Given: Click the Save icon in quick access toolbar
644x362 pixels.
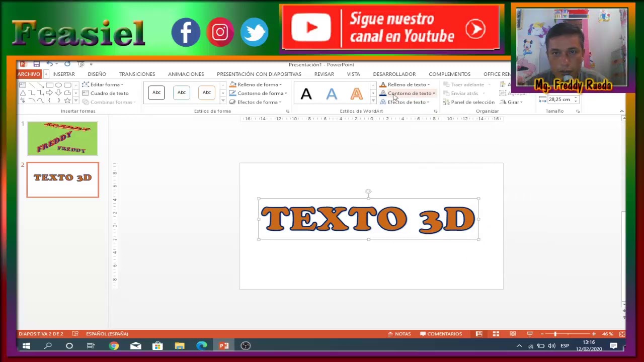Looking at the screenshot, I should tap(36, 64).
